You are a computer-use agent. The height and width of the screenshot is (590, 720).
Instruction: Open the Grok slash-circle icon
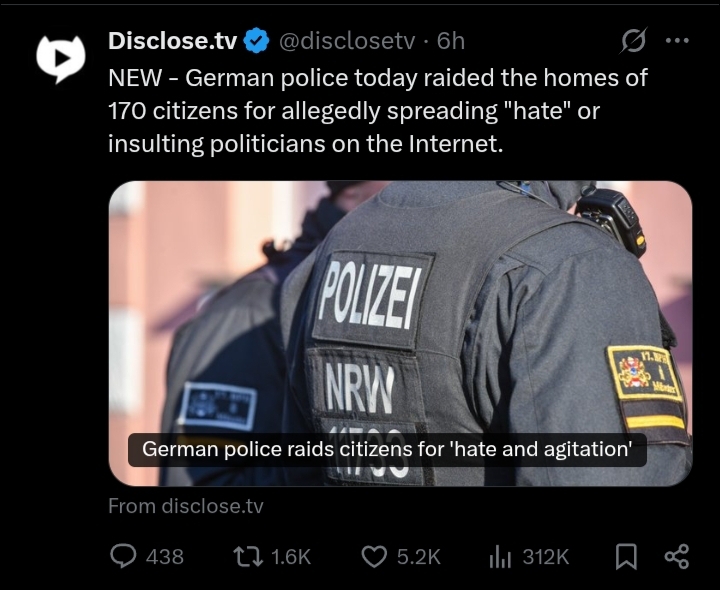pos(634,40)
